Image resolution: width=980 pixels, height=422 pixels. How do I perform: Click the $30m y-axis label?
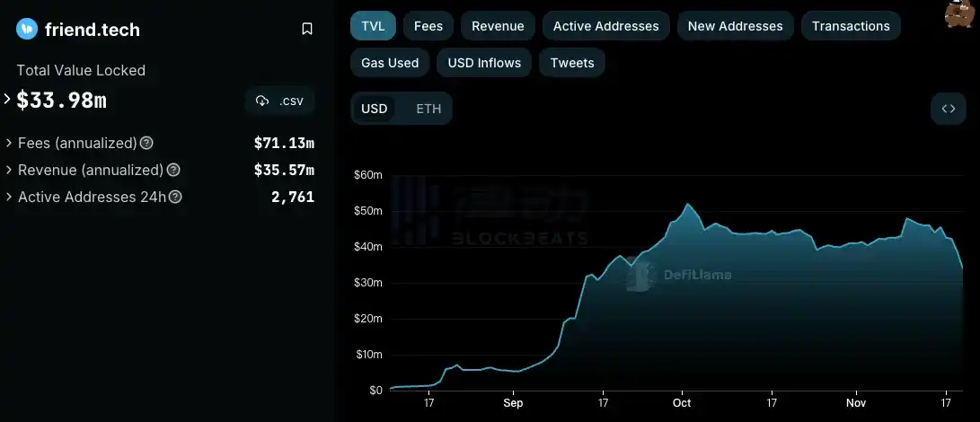[367, 283]
